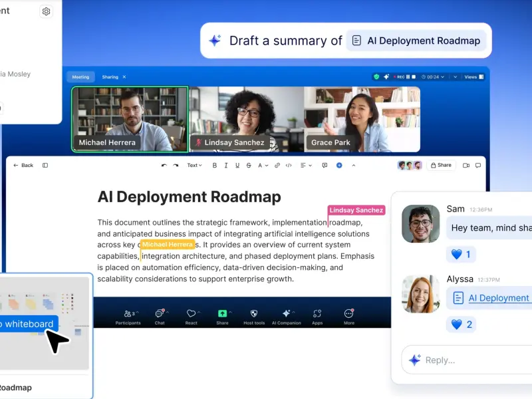
Task: Open the AI Deployment link in Alyssa's message
Action: 498,298
